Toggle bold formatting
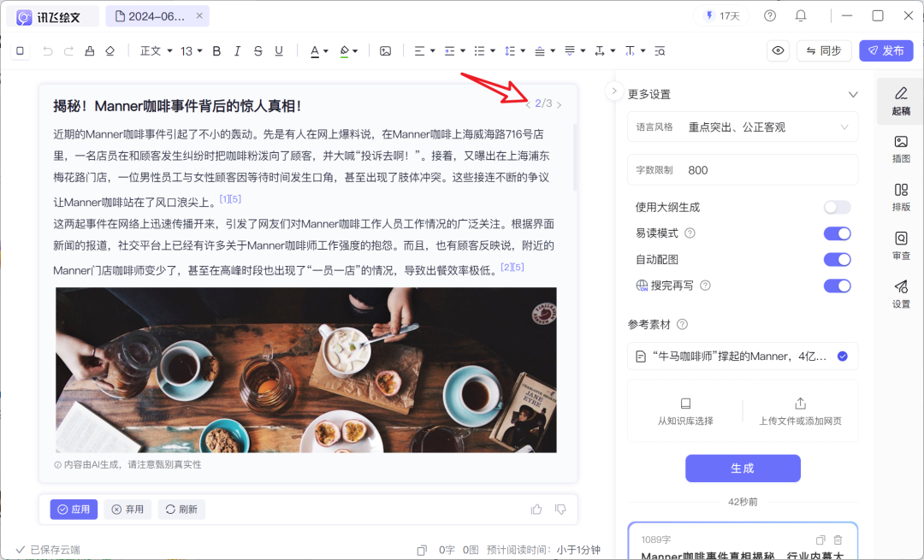 click(216, 51)
